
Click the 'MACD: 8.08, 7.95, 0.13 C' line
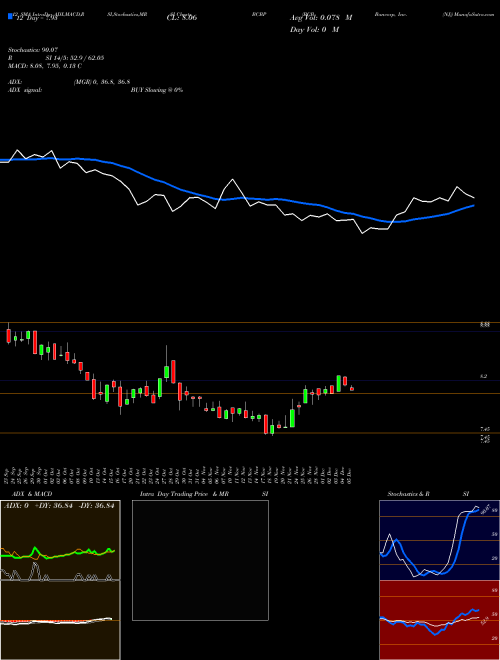tap(45, 66)
